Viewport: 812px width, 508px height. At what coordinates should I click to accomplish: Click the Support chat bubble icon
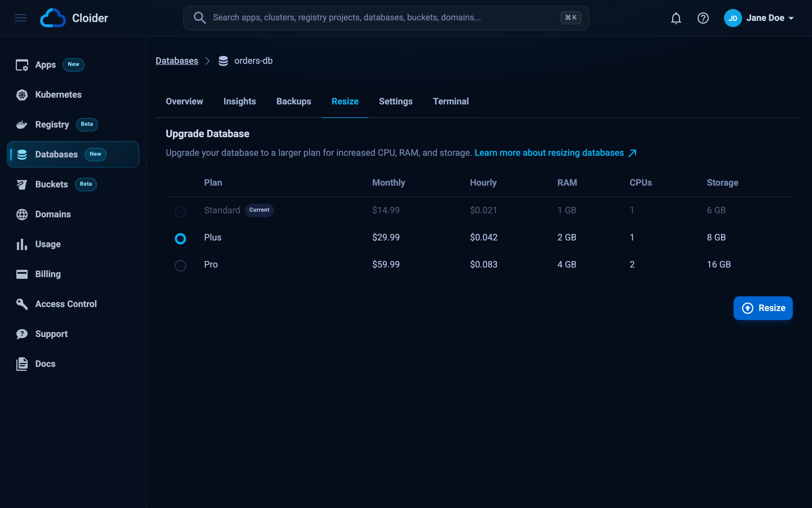tap(22, 334)
